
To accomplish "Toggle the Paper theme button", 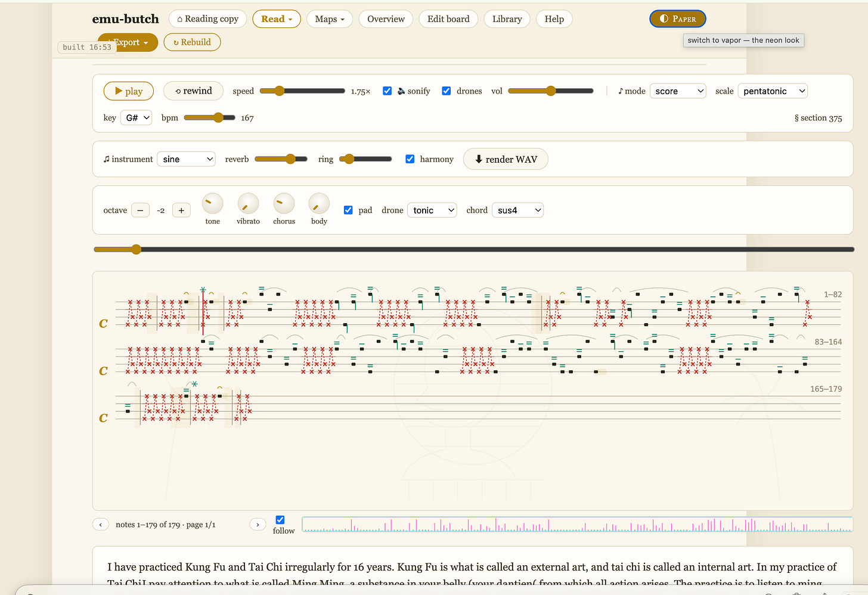I will point(678,19).
